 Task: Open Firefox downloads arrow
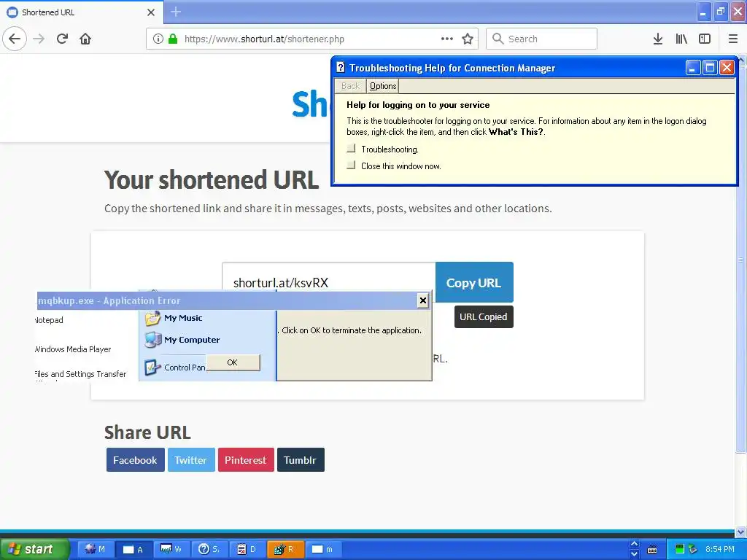658,39
